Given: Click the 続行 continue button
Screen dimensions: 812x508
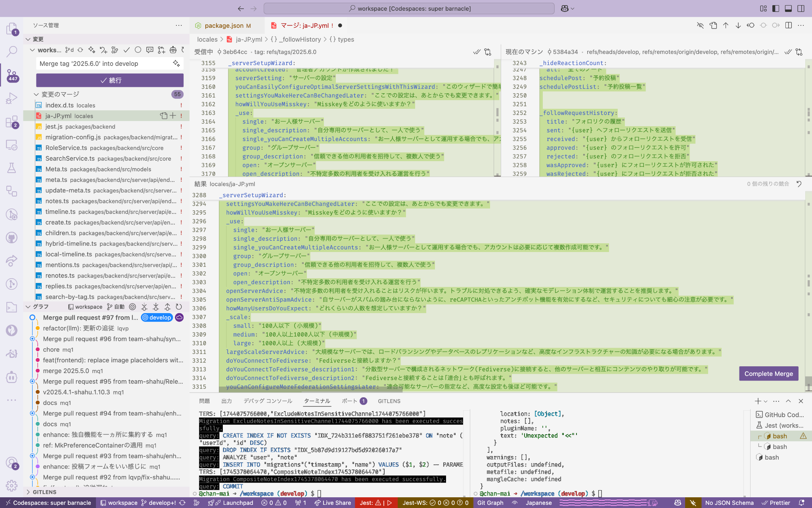Looking at the screenshot, I should pyautogui.click(x=110, y=80).
